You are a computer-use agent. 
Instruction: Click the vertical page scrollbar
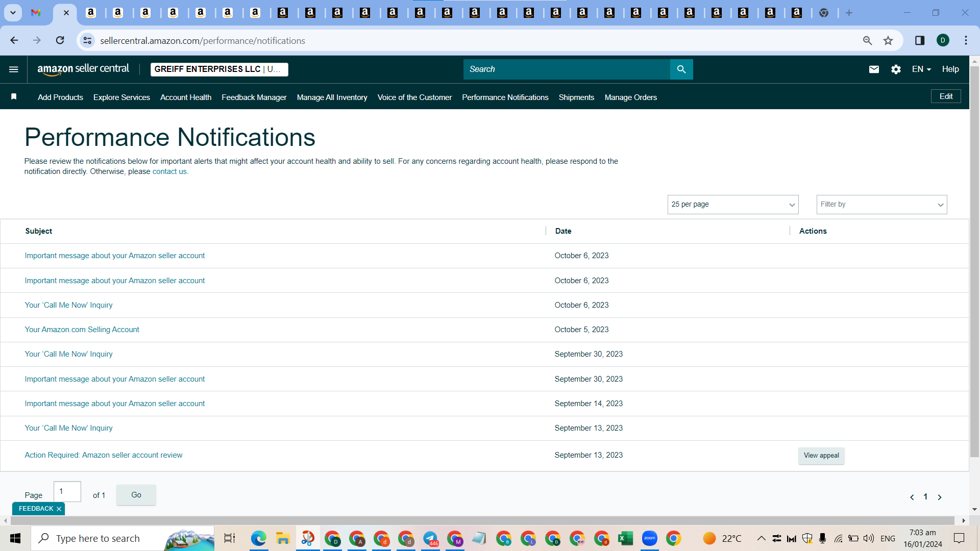tap(974, 262)
